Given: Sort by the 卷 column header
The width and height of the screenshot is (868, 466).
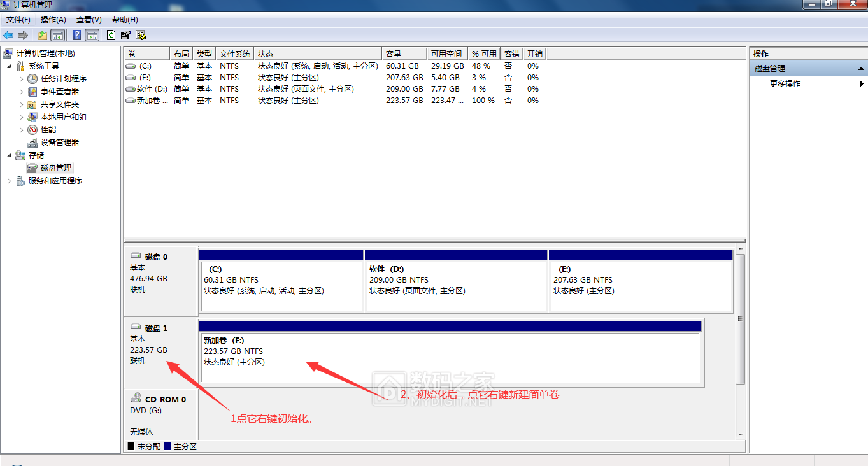Looking at the screenshot, I should 147,54.
